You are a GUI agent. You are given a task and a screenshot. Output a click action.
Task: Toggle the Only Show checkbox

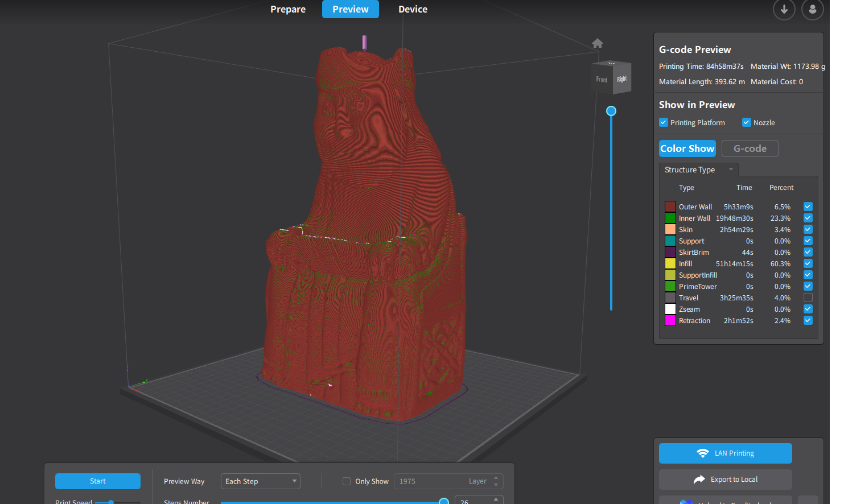[x=347, y=481]
